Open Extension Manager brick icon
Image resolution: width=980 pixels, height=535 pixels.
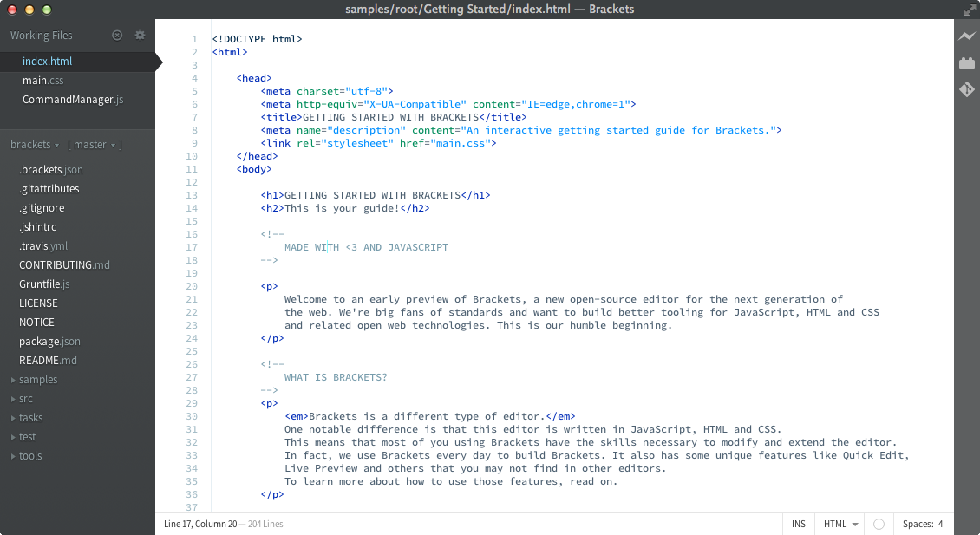tap(967, 62)
